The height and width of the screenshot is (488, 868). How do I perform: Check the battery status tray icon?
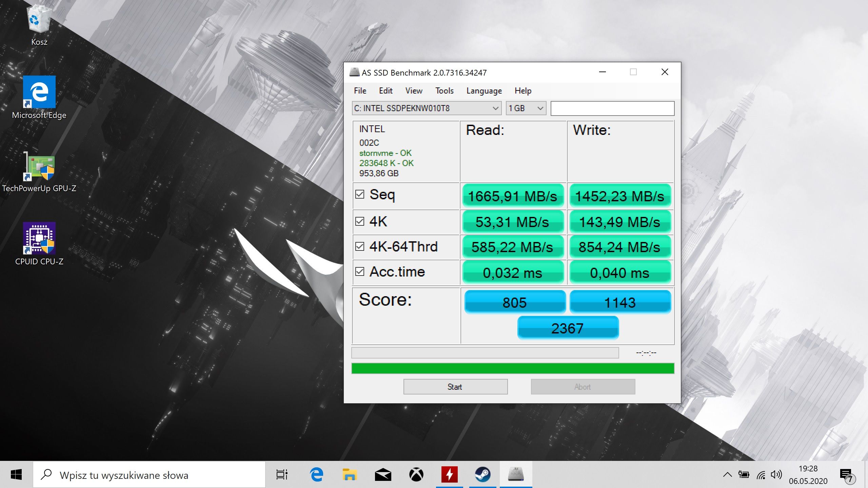tap(744, 475)
